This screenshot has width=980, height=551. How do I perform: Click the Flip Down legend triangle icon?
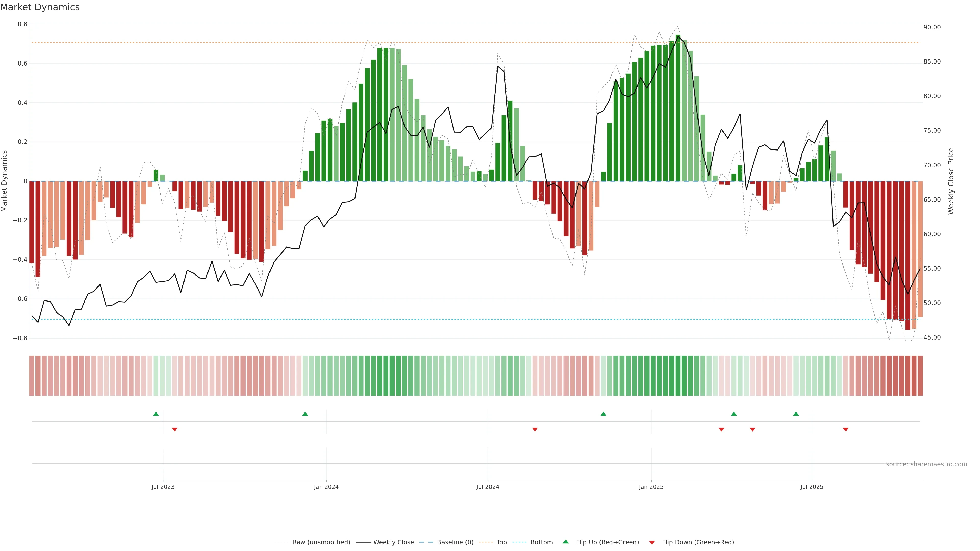(x=652, y=543)
